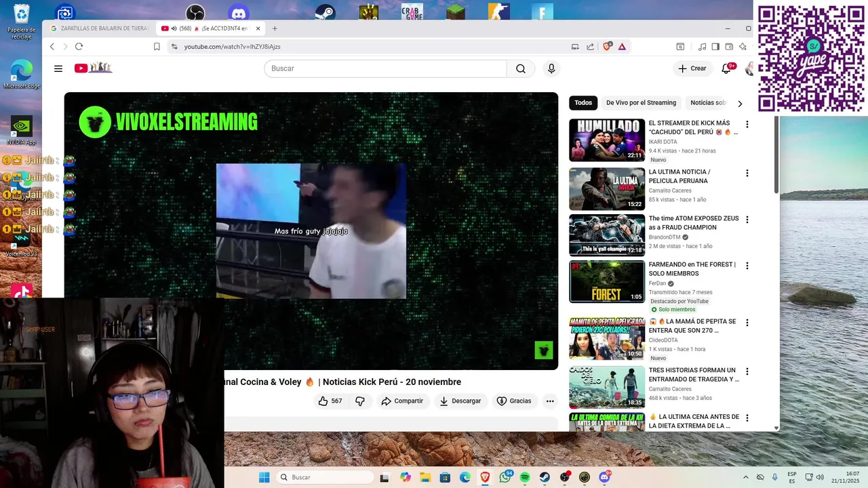Click the taskbar volume speaker icon
Viewport: 868px width, 488px height.
coord(821,477)
